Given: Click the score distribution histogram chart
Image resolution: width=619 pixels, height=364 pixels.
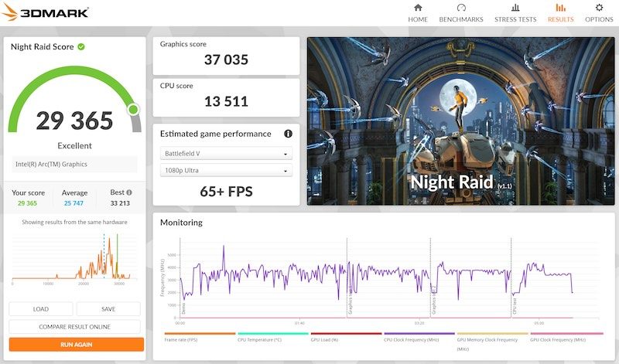Looking at the screenshot, I should pos(74,258).
